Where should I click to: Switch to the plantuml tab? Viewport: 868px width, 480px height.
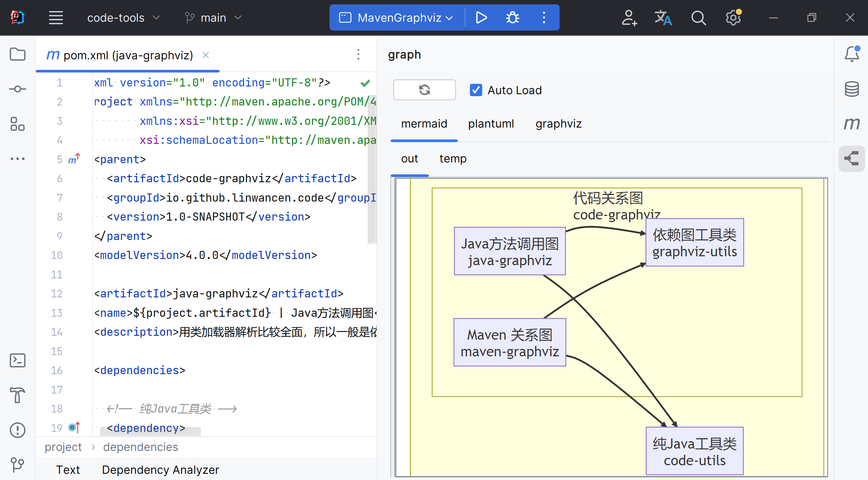[x=491, y=124]
